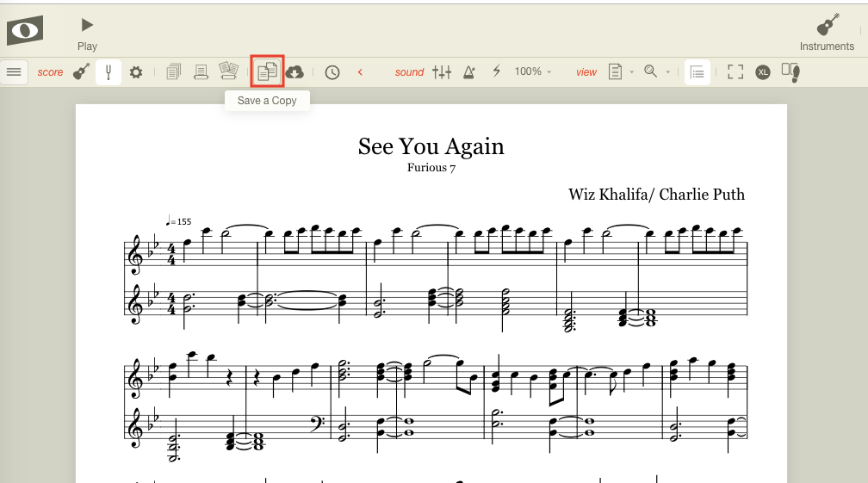Click the red 'score' section label
This screenshot has width=868, height=483.
point(50,72)
